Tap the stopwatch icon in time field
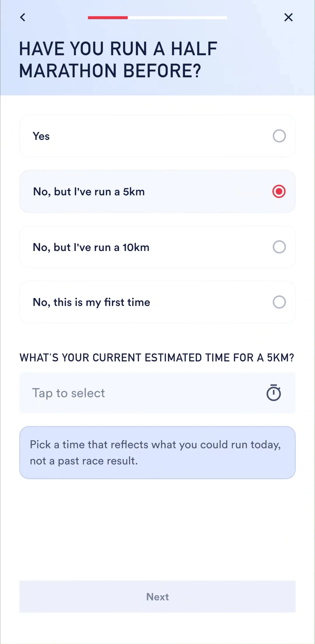Viewport: 315px width, 644px height. (274, 393)
